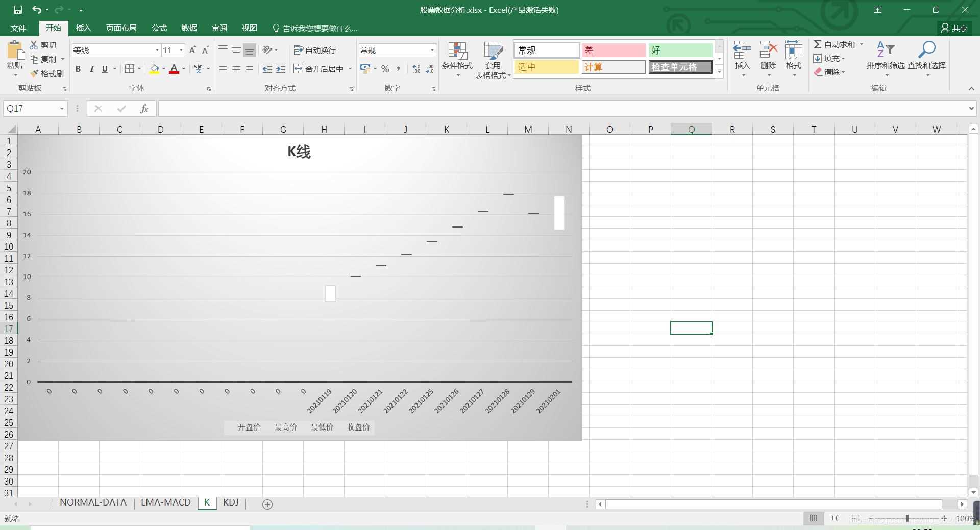Screen dimensions: 980x530
Task: Click the AutoSum sigma icon
Action: [x=818, y=45]
